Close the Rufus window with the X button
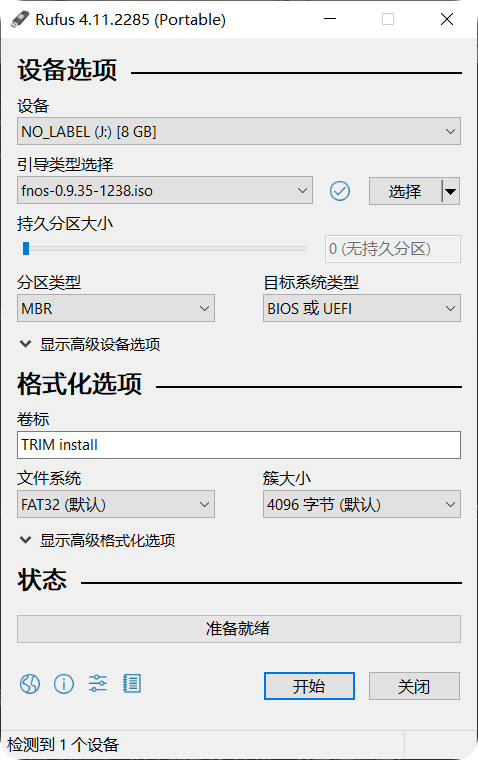478x760 pixels. pyautogui.click(x=447, y=19)
